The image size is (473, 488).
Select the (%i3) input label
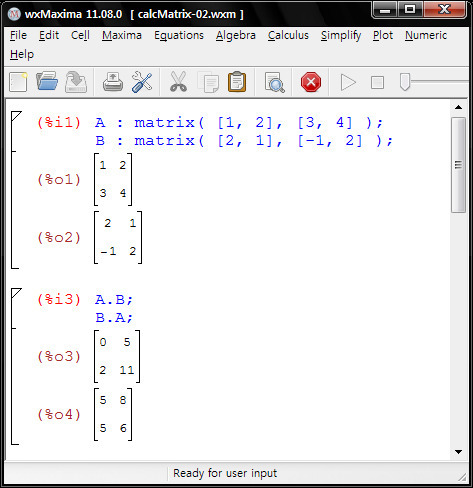pyautogui.click(x=59, y=300)
